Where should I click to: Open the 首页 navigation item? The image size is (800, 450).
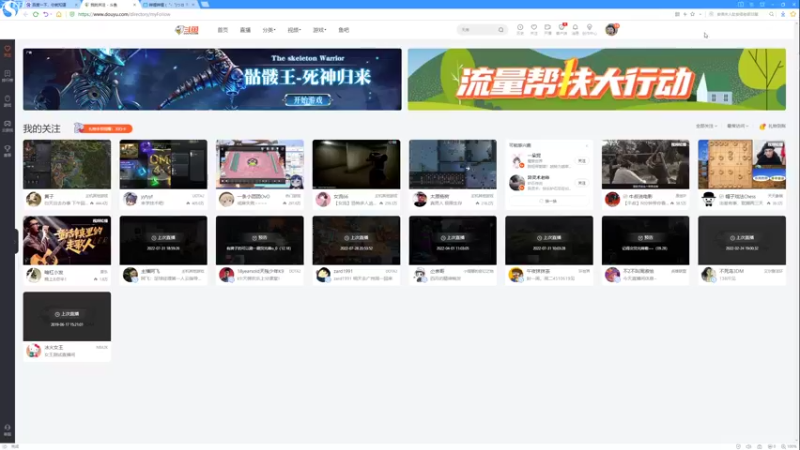point(223,30)
